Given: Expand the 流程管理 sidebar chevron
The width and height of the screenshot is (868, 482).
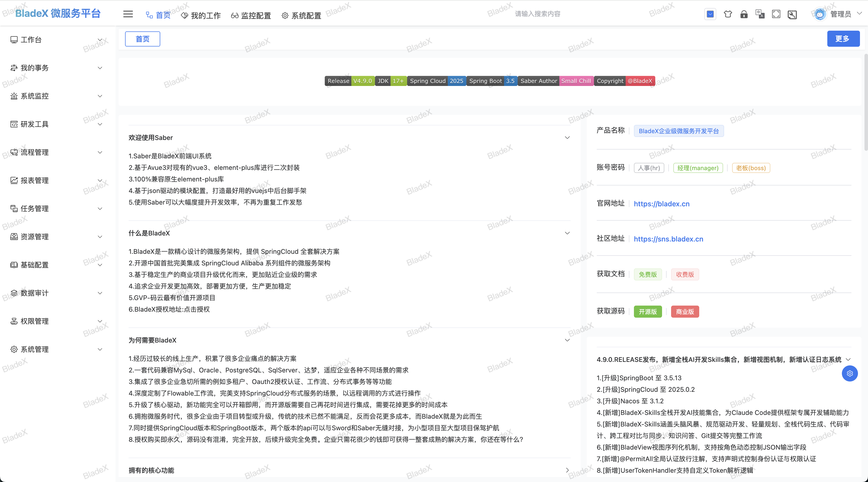Looking at the screenshot, I should click(x=100, y=152).
